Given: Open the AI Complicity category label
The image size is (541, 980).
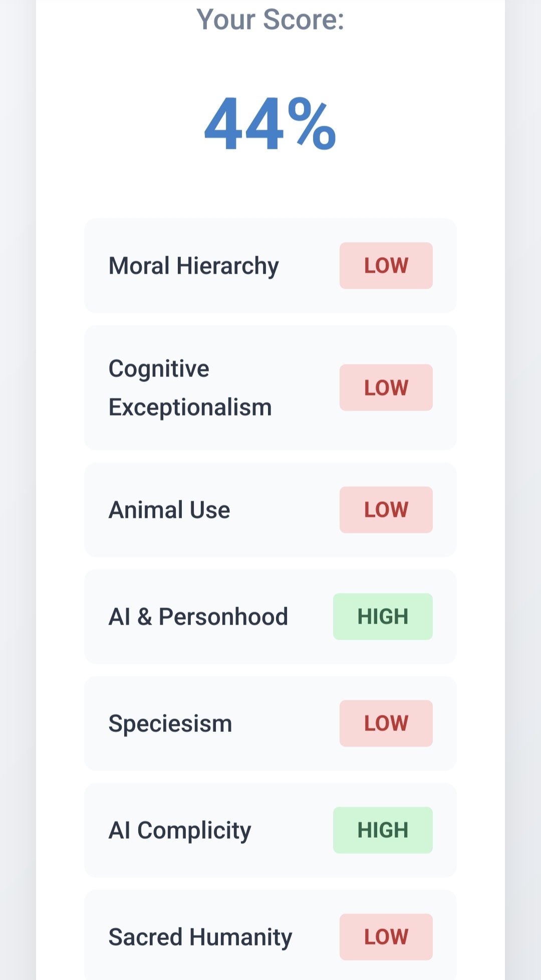Looking at the screenshot, I should click(x=180, y=831).
